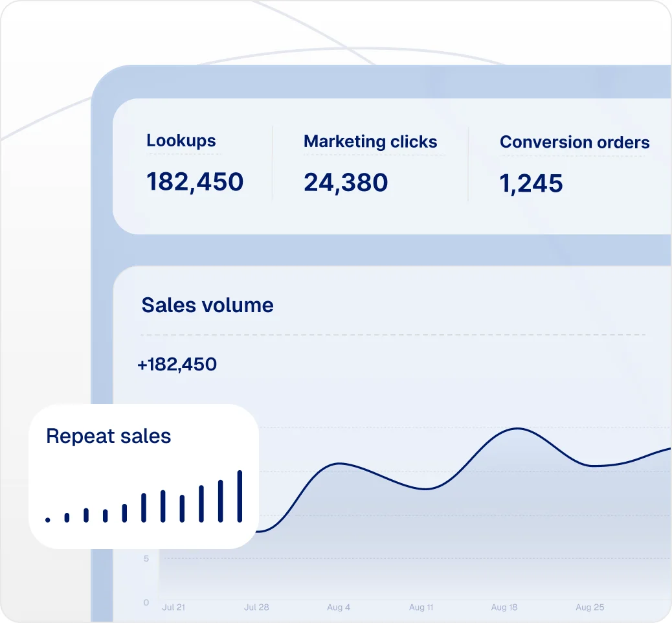
Task: Select the 24,380 marketing clicks value
Action: (x=346, y=183)
